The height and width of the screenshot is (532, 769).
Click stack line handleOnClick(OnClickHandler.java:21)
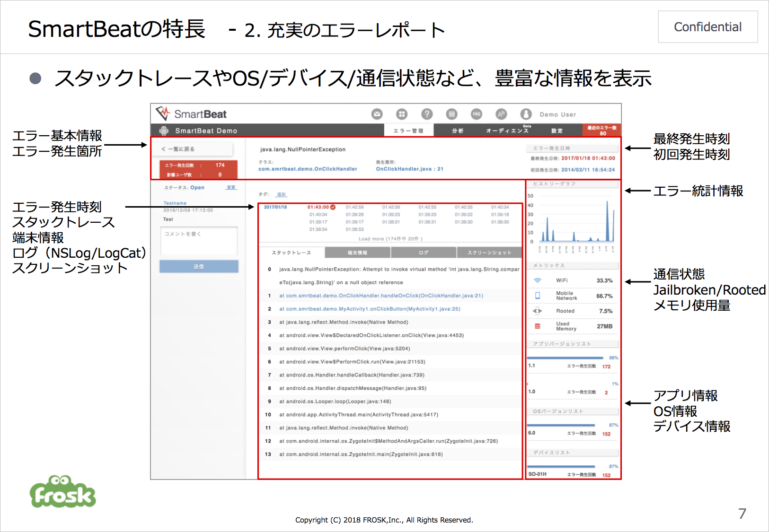tap(381, 296)
